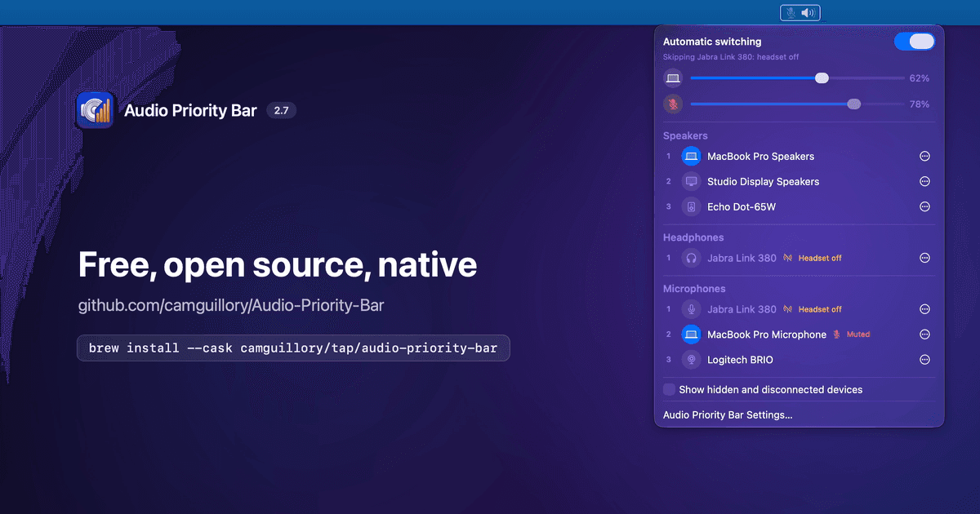Select the Echo Dot-65W speaker icon
980x514 pixels.
point(691,207)
